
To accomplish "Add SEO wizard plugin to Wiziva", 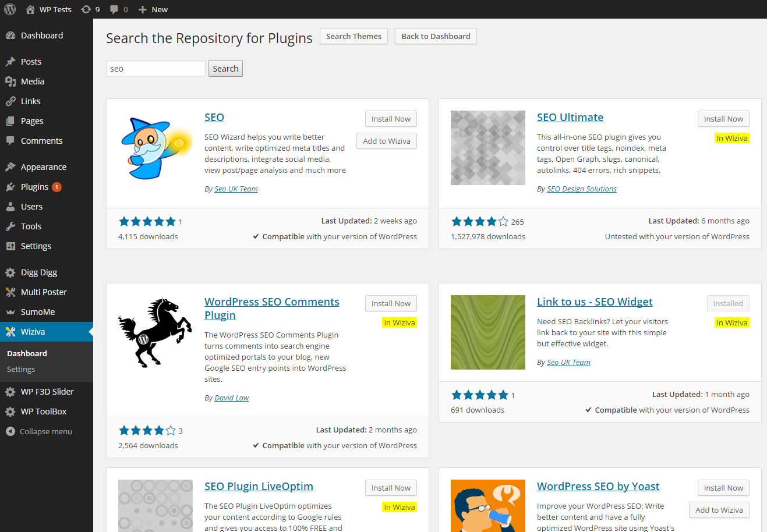I will [387, 141].
